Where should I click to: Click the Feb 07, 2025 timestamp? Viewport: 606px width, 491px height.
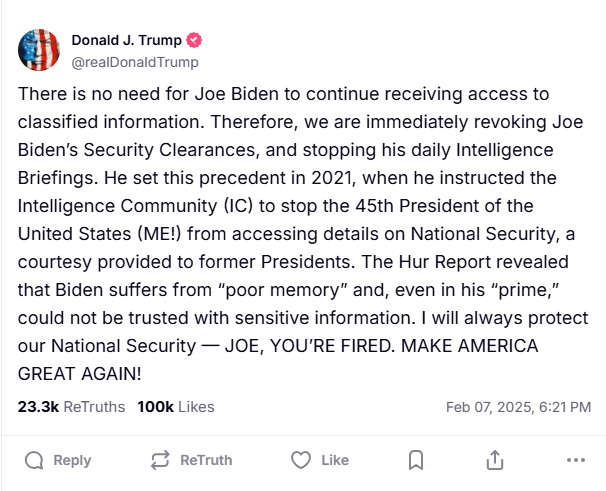(518, 407)
